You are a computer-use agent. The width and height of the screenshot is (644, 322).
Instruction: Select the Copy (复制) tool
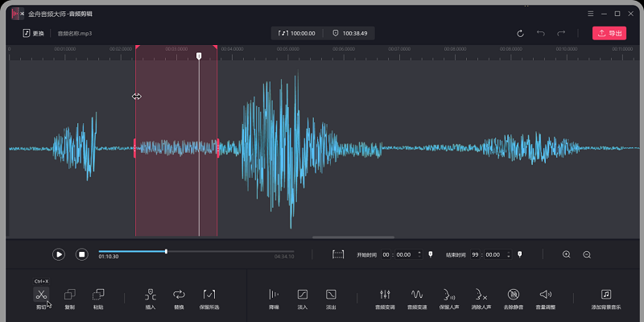point(69,295)
